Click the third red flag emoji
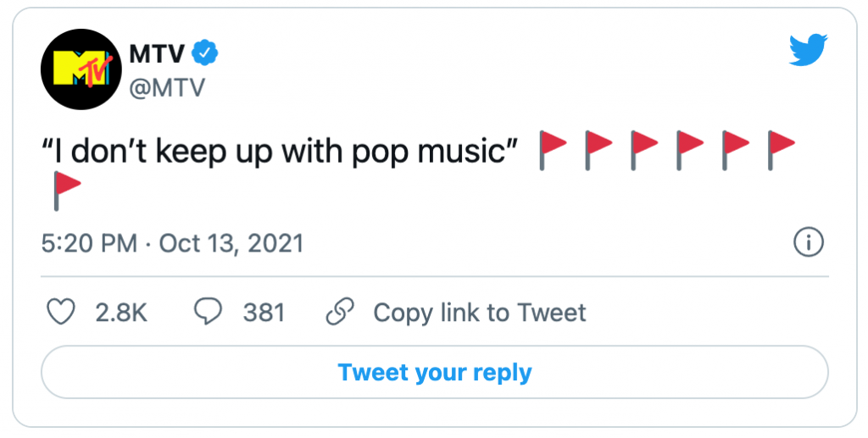Screen dimensions: 868x438 (x=644, y=150)
